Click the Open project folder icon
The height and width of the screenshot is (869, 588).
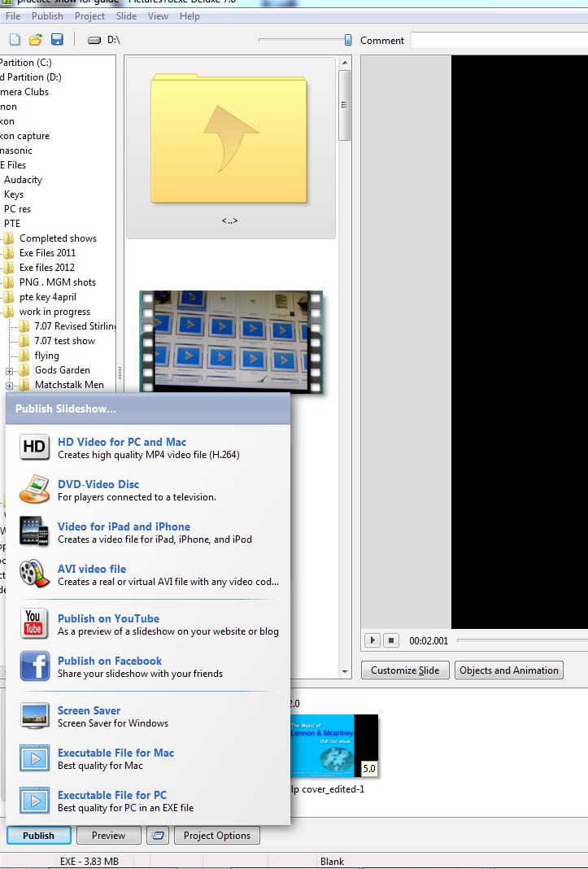pyautogui.click(x=36, y=40)
